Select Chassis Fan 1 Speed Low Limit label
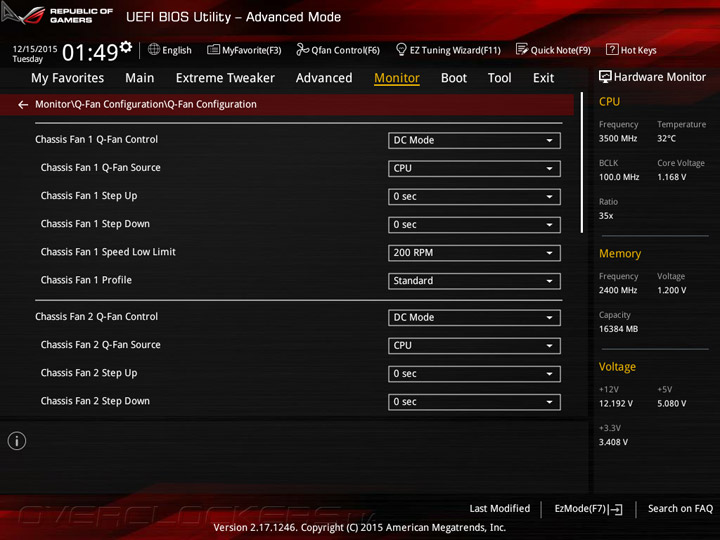Screen dimensions: 720x540 pos(108,252)
